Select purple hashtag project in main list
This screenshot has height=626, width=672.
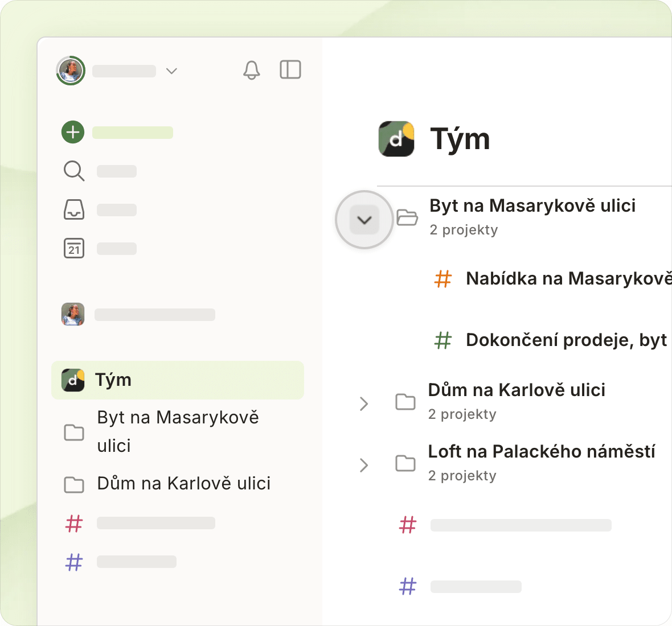460,587
